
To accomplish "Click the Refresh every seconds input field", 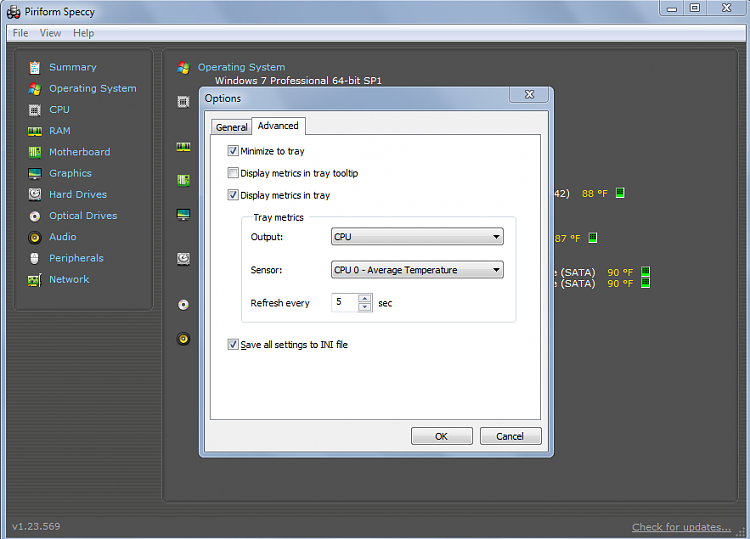I will coord(344,302).
